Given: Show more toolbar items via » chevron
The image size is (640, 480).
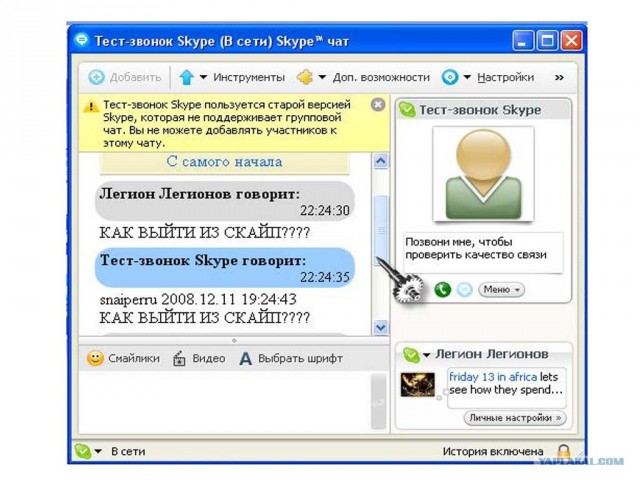Looking at the screenshot, I should [559, 77].
